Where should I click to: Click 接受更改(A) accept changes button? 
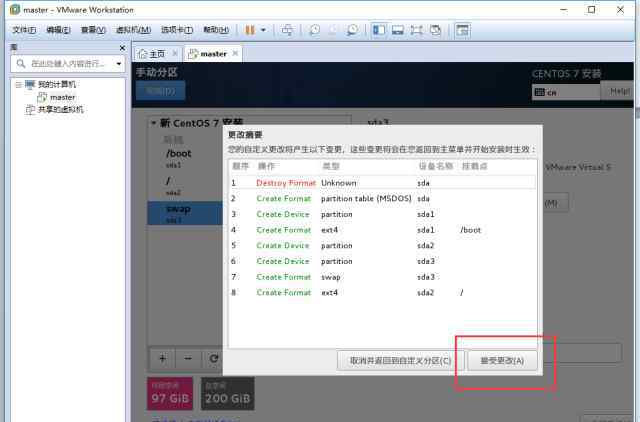coord(502,360)
